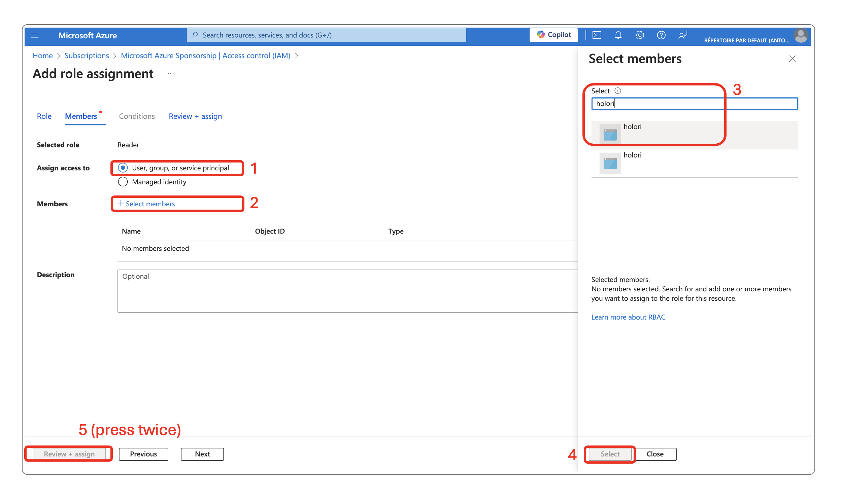Screen dimensions: 841x504
Task: Click Review and assign button
Action: point(68,453)
